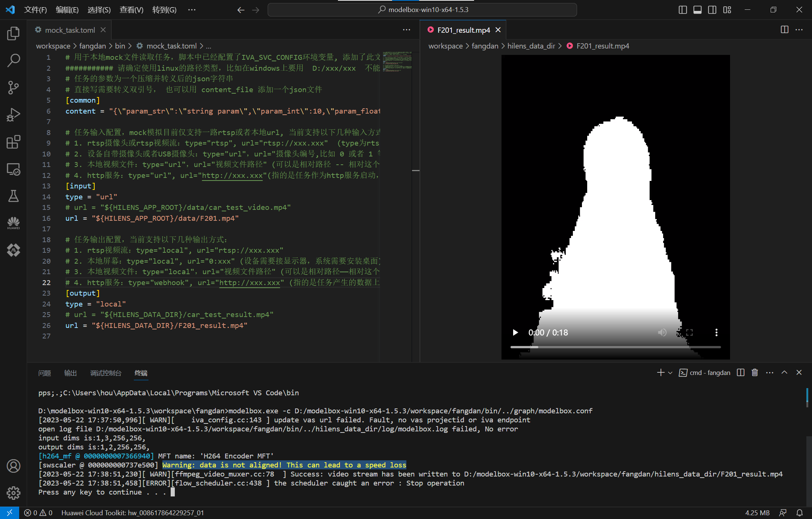Toggle bottom panel layout button
The image size is (812, 519).
[x=697, y=10]
